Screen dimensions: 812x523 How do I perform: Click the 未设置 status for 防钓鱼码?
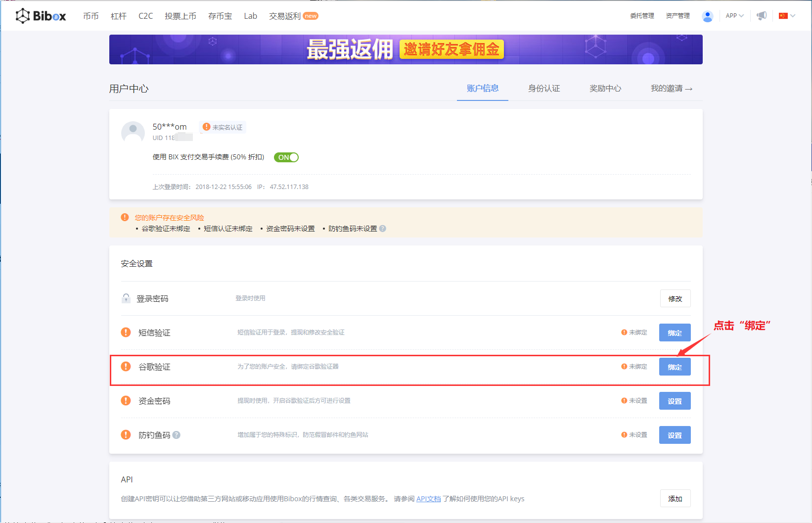tap(634, 435)
